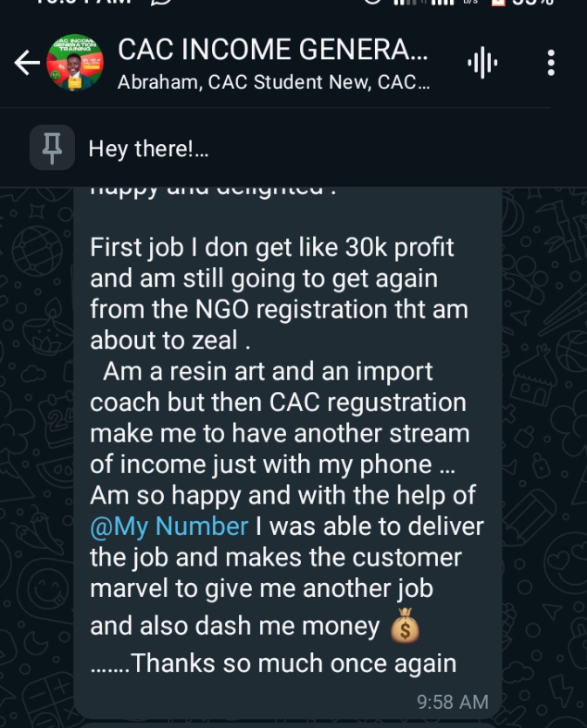Tap the pin icon on pinned bar

point(52,148)
